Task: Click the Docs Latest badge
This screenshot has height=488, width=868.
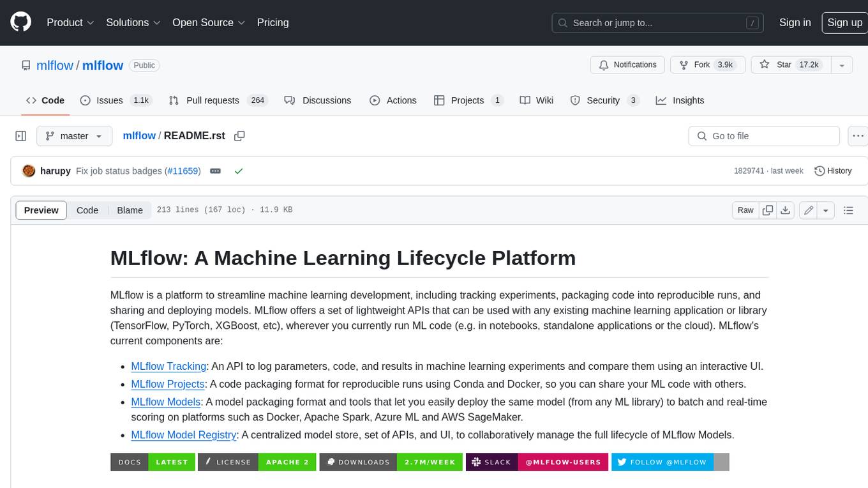Action: [153, 462]
